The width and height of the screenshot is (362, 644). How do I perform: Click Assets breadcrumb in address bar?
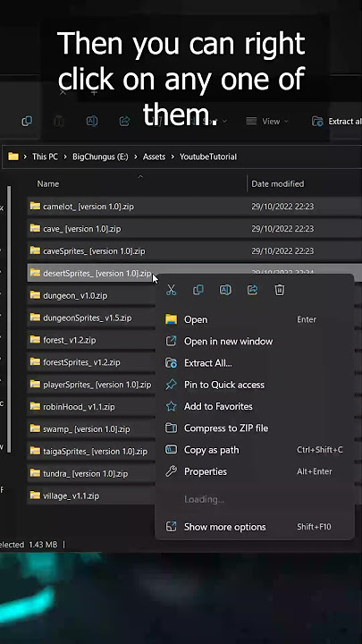click(x=154, y=157)
